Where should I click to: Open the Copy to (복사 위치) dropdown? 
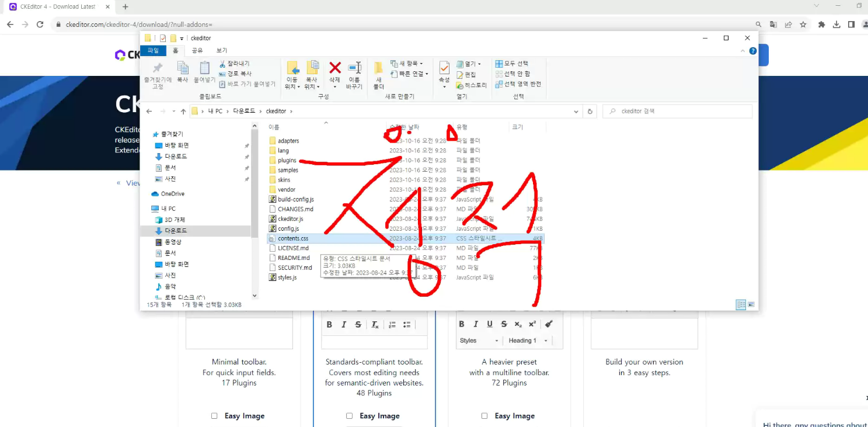[312, 84]
